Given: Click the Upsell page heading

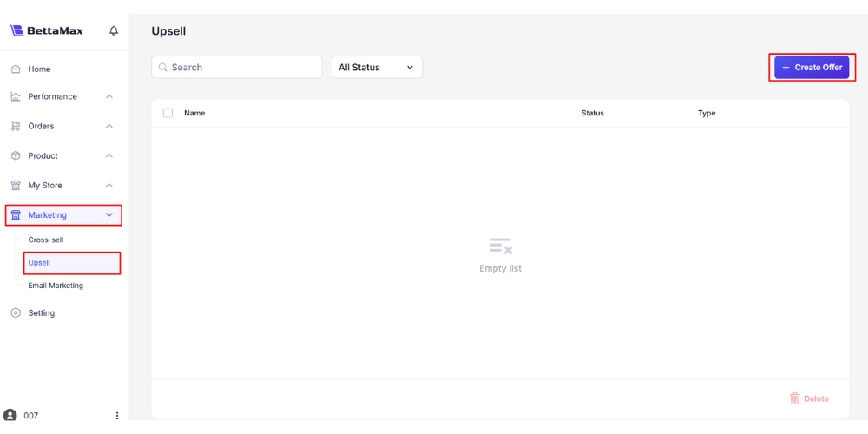Looking at the screenshot, I should click(x=169, y=31).
